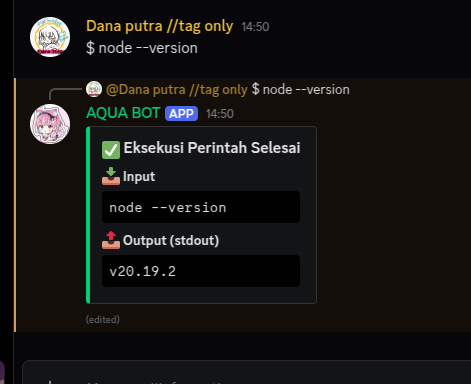Click the green color bar on the embed
The image size is (471, 384).
(88, 215)
